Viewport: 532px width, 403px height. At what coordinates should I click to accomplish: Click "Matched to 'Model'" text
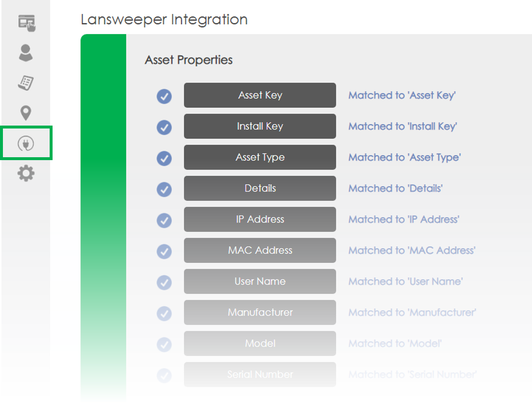point(395,344)
